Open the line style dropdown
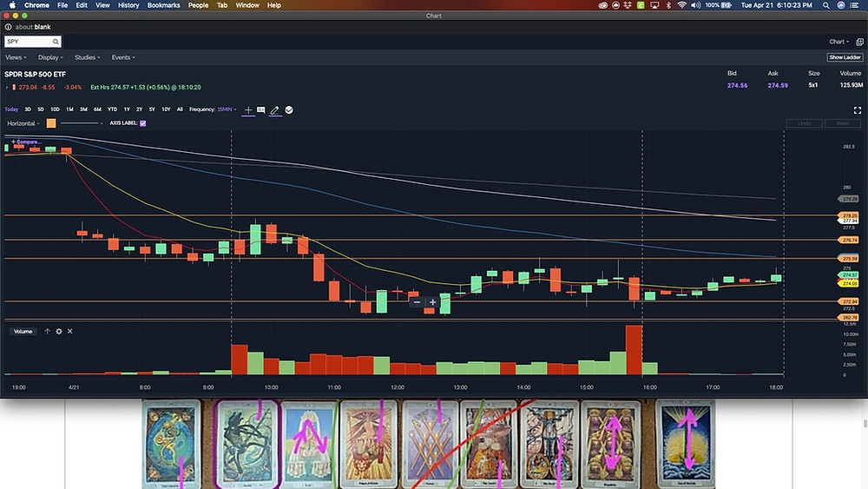This screenshot has height=489, width=868. coord(82,123)
